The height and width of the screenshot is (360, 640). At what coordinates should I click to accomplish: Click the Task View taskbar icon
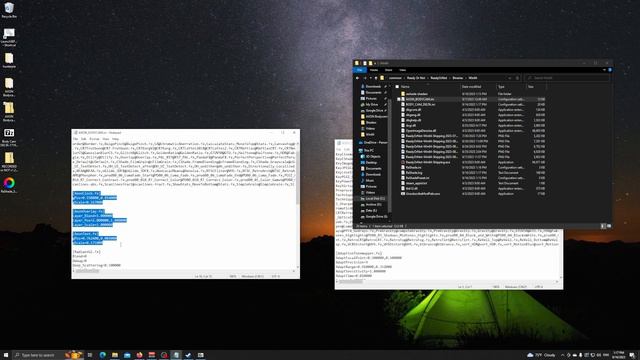click(x=90, y=355)
